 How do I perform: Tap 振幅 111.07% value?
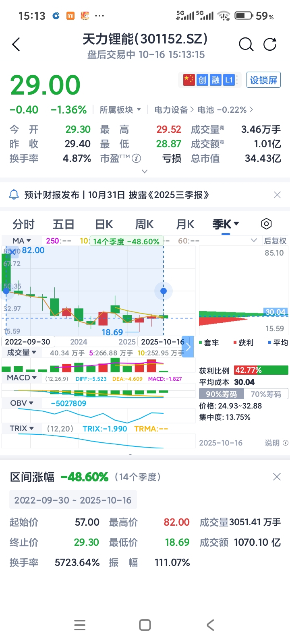[172, 562]
